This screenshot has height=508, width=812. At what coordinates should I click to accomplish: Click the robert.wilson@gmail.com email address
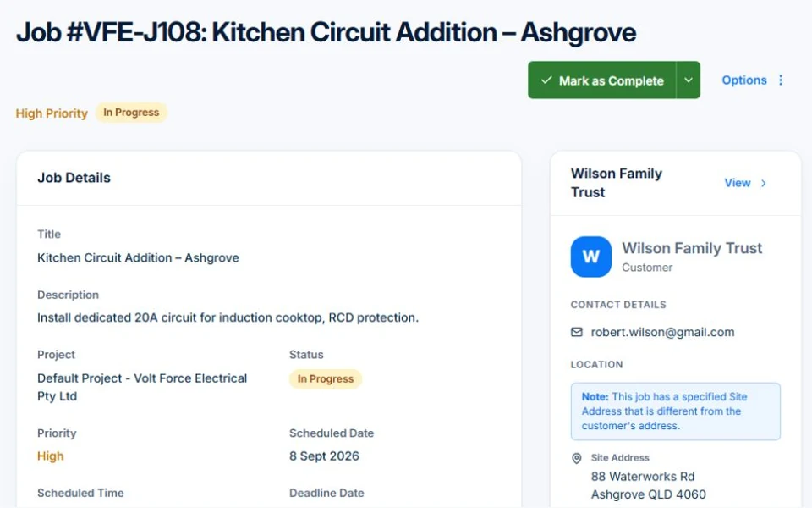pos(662,332)
